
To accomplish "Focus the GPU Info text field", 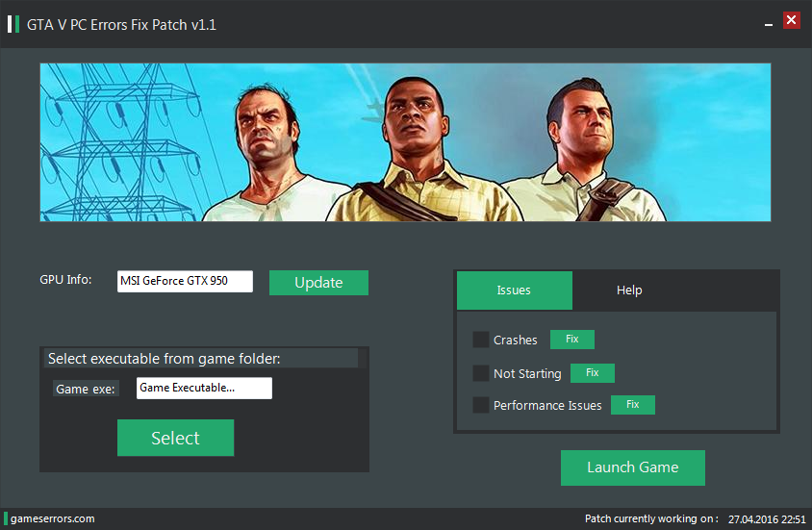I will click(185, 281).
